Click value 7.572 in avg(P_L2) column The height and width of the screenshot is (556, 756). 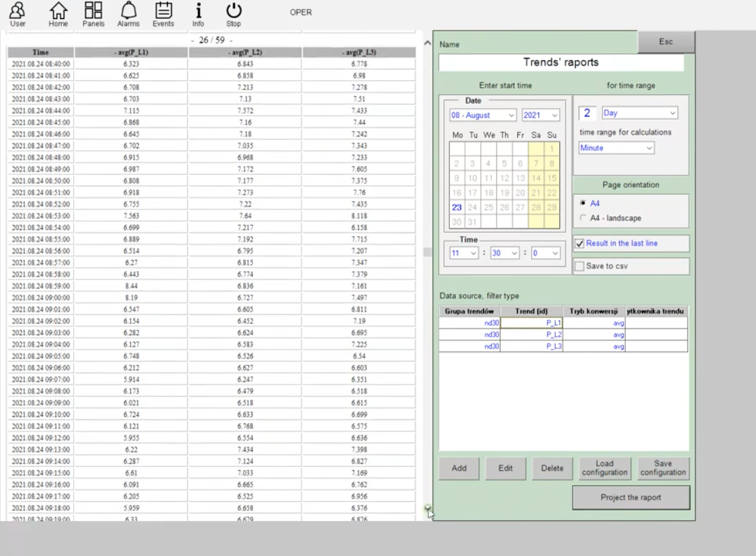[246, 111]
